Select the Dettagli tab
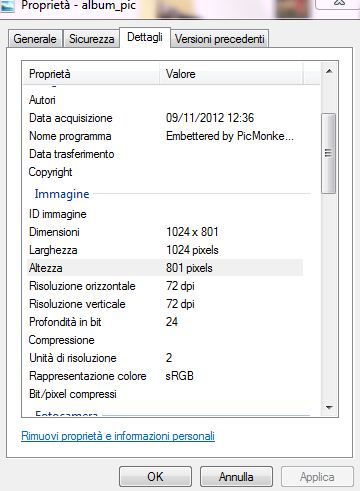The height and width of the screenshot is (491, 360). pyautogui.click(x=145, y=37)
